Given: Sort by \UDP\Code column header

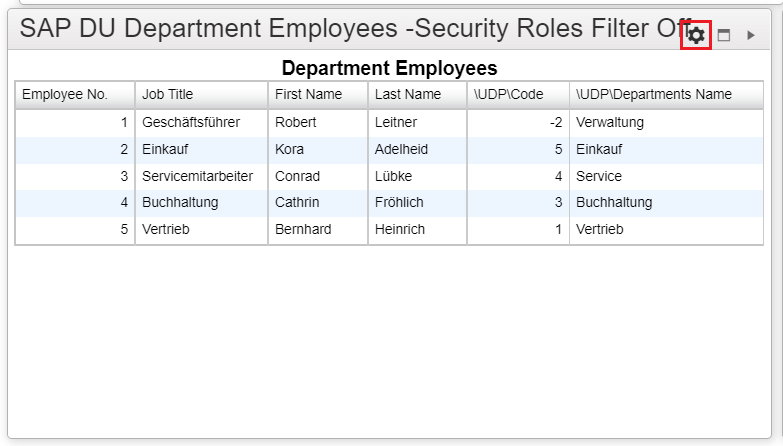Looking at the screenshot, I should tap(518, 94).
